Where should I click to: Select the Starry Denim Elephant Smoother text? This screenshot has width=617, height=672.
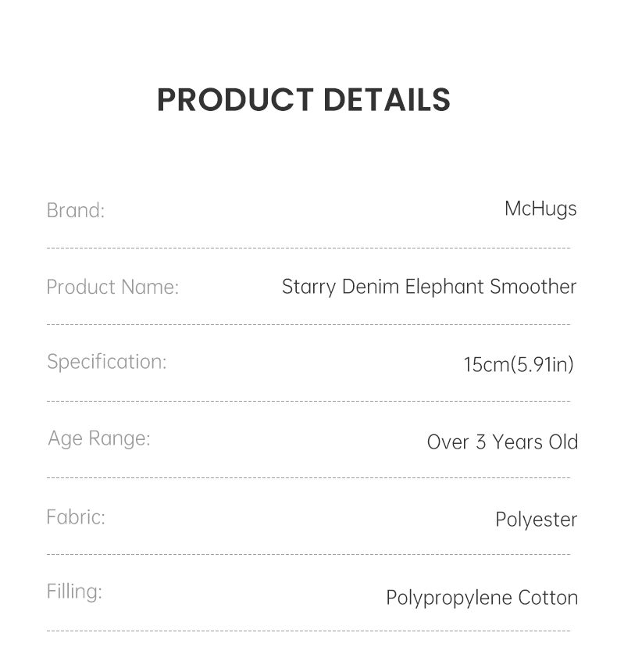pos(429,287)
